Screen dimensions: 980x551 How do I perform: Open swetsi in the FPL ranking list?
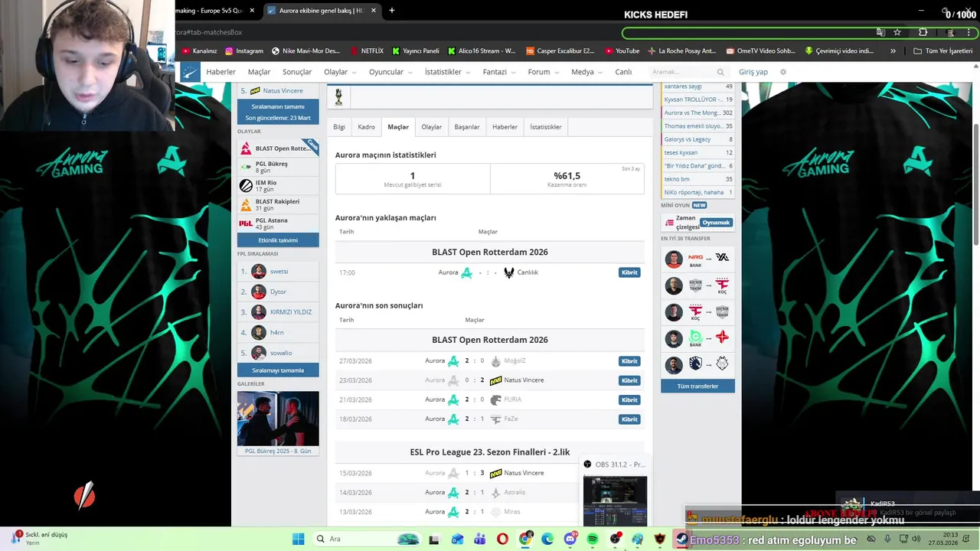click(279, 272)
